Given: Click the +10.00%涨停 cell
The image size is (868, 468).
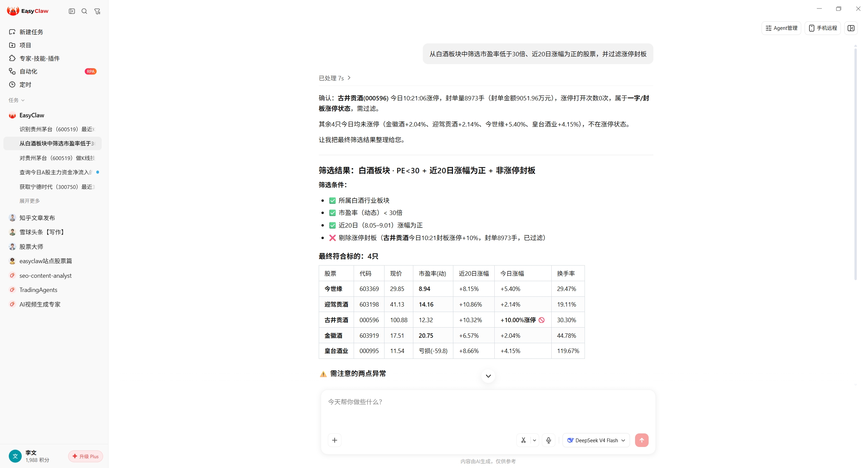Looking at the screenshot, I should tap(523, 320).
